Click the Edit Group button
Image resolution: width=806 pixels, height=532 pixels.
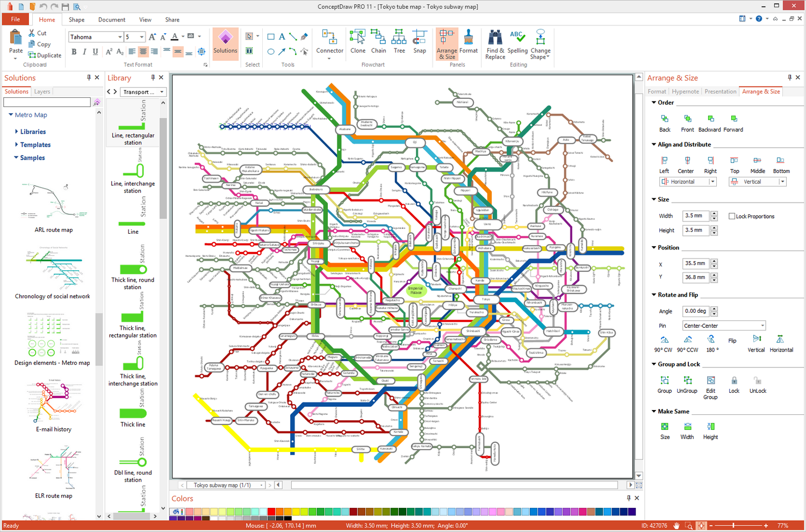tap(710, 387)
